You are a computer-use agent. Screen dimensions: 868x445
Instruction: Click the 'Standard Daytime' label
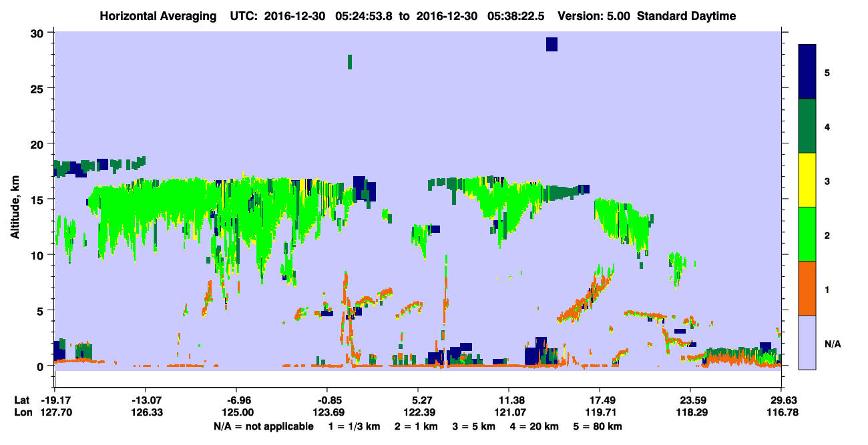coord(686,16)
